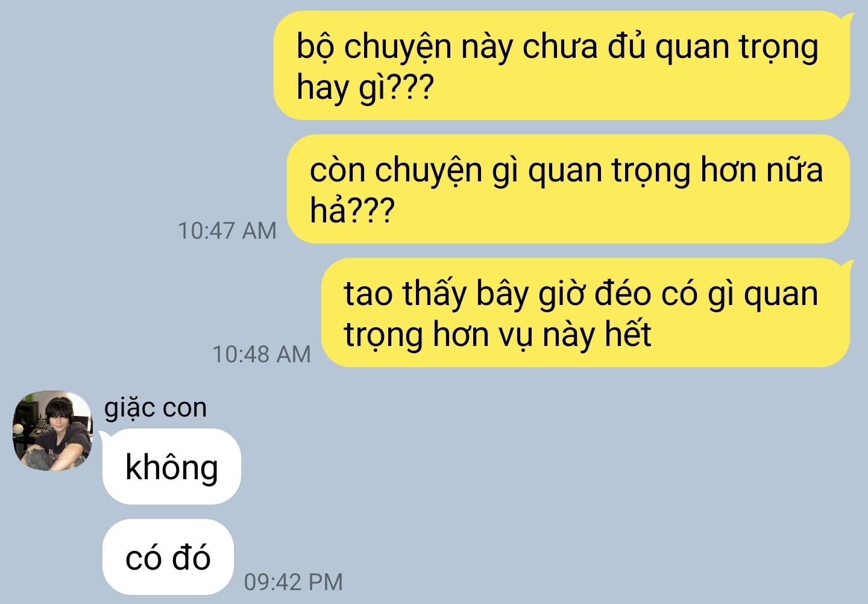The image size is (868, 604).
Task: Tap 'trọng hơn vụ này hết' text line
Action: [497, 334]
